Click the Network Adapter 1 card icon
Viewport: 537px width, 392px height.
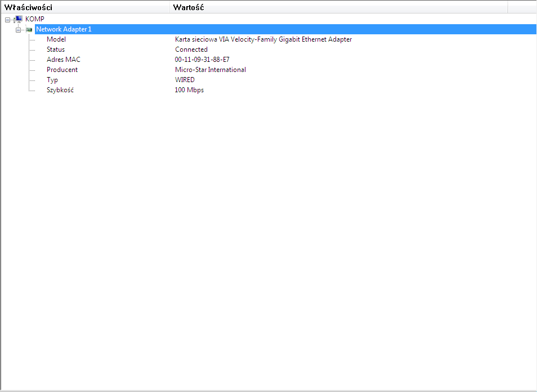coord(29,30)
